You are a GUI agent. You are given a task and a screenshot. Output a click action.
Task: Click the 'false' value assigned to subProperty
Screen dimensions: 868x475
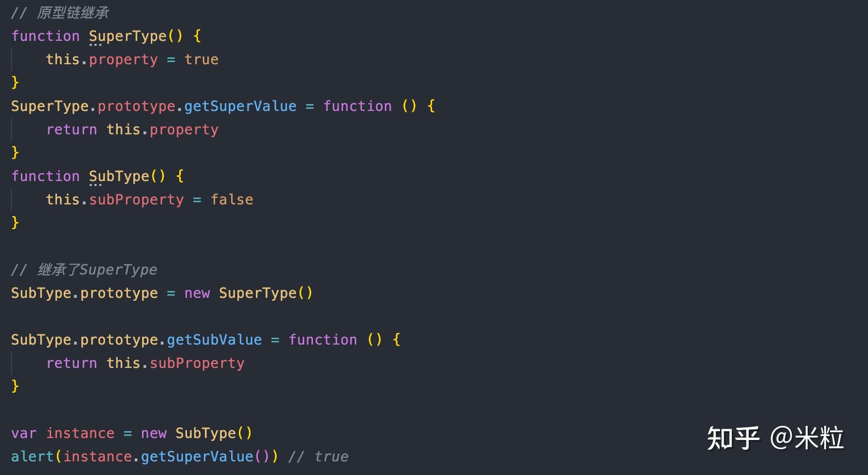pos(232,200)
